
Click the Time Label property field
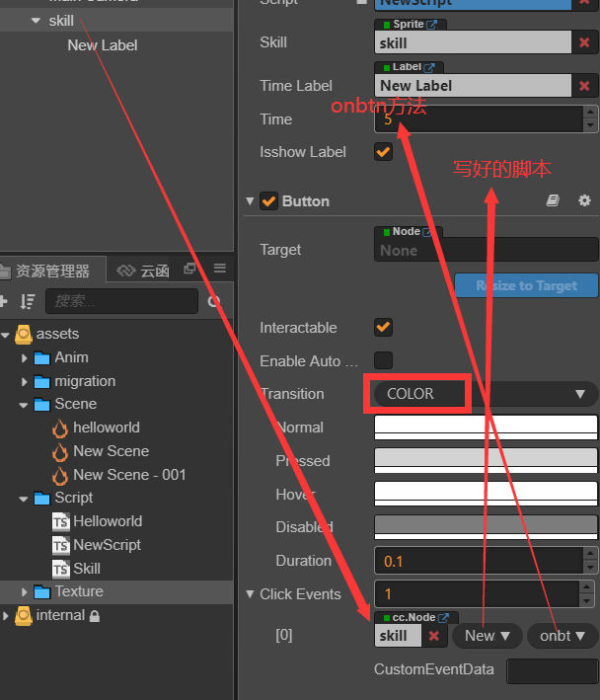[x=473, y=86]
